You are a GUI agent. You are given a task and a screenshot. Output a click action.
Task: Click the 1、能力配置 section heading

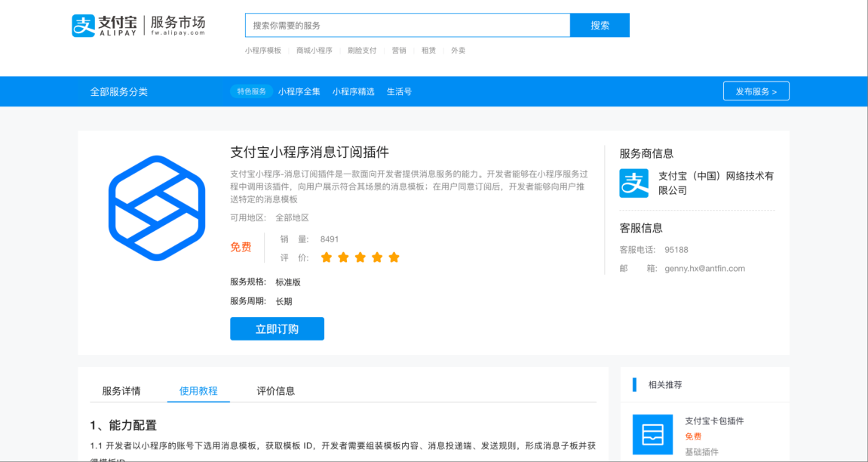pos(124,426)
